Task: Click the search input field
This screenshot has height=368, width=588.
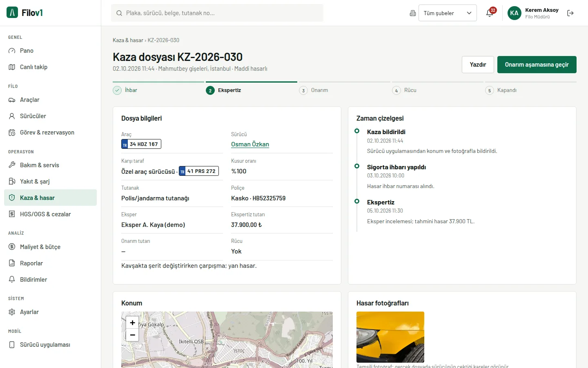Action: pos(217,13)
